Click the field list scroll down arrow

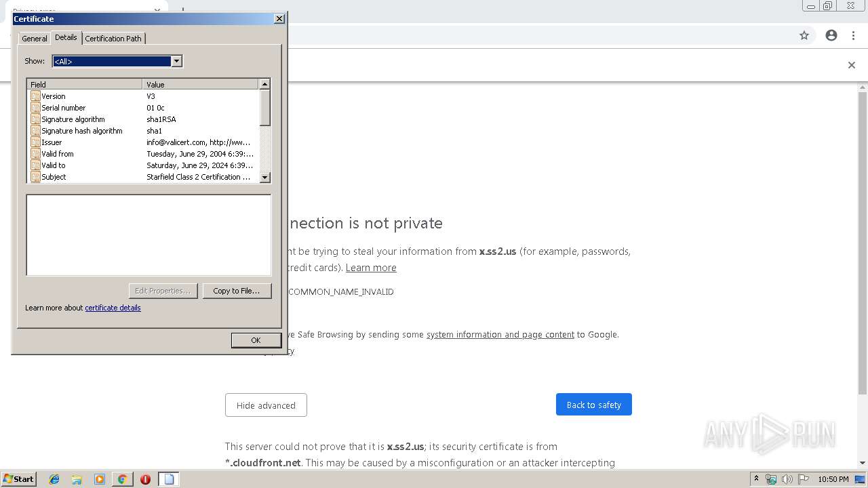(x=265, y=177)
